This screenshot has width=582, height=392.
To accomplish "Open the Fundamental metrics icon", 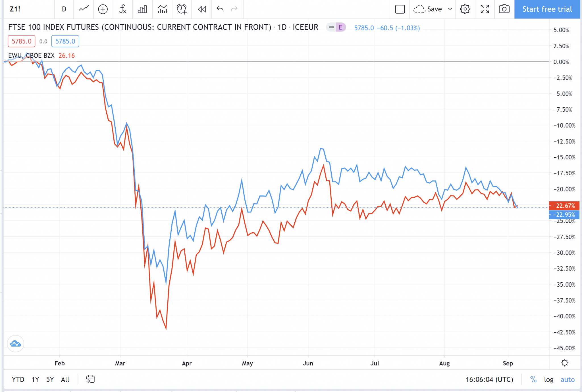I will [x=142, y=9].
